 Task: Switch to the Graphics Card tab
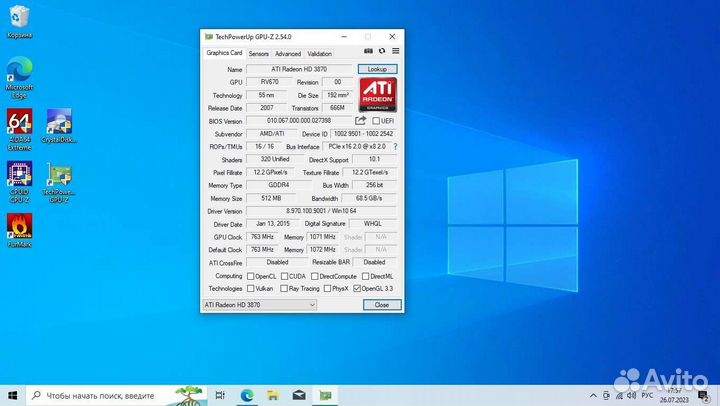click(x=224, y=53)
